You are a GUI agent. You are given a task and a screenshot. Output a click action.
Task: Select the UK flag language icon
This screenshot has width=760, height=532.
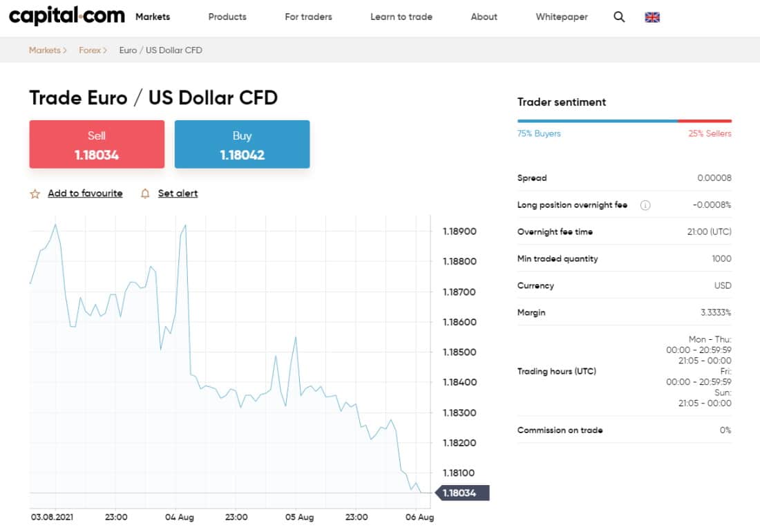point(652,17)
